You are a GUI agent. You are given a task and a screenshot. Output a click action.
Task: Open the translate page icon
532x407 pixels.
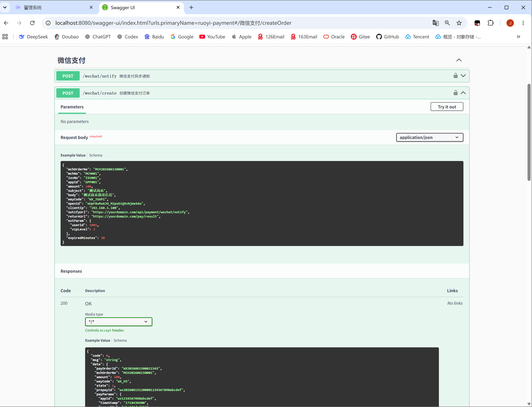(435, 23)
